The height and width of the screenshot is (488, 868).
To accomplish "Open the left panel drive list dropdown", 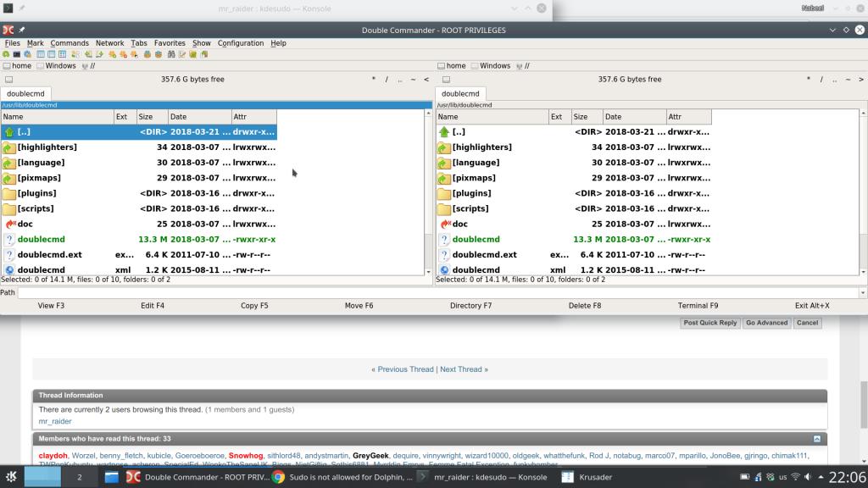I will [x=8, y=80].
